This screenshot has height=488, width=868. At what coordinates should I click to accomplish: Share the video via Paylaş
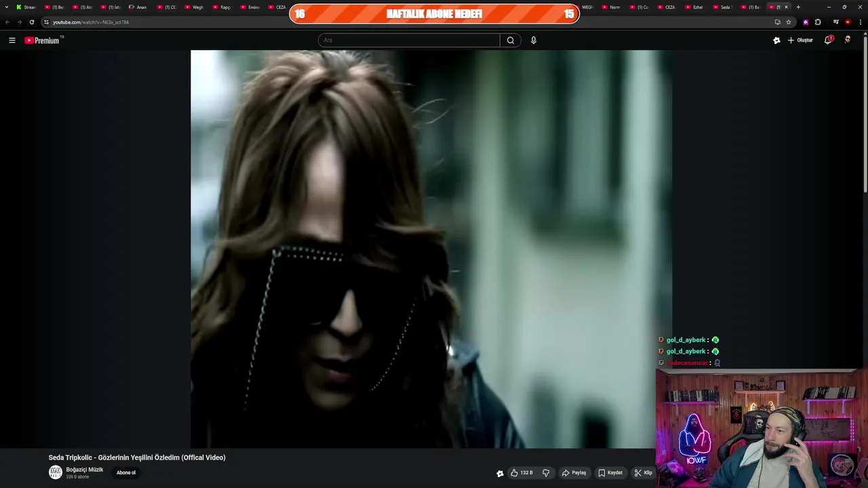click(574, 472)
